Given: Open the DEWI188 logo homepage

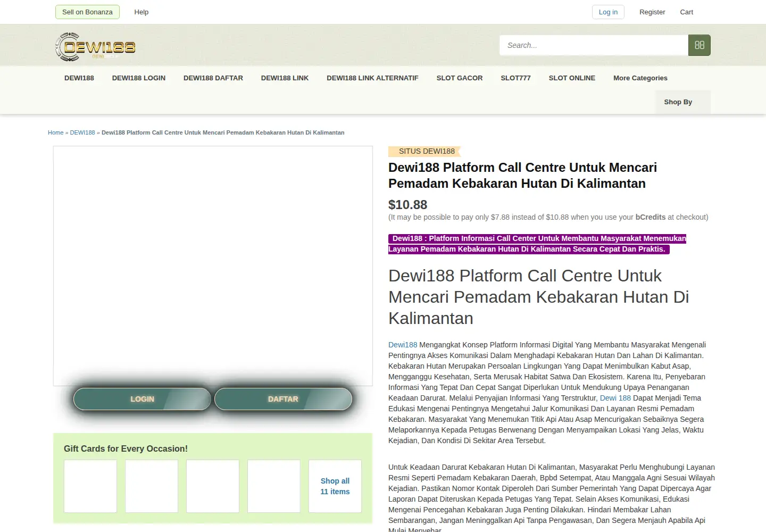Looking at the screenshot, I should [95, 46].
